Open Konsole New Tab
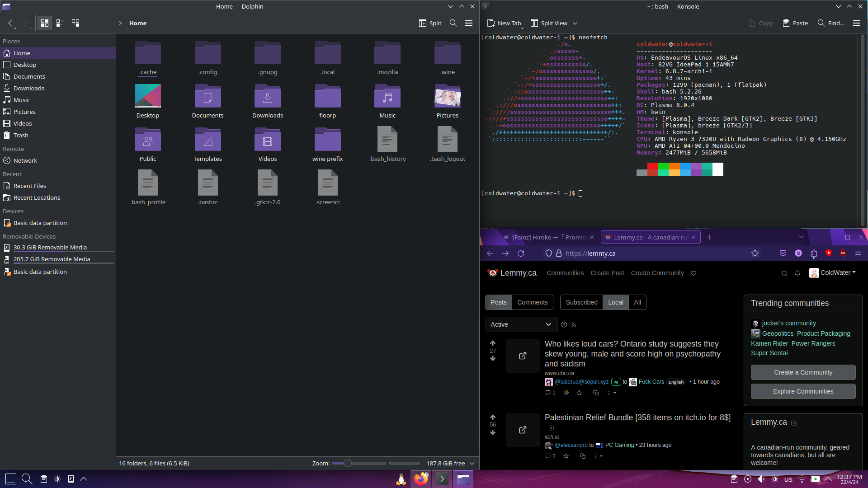This screenshot has height=488, width=868. coord(504,23)
